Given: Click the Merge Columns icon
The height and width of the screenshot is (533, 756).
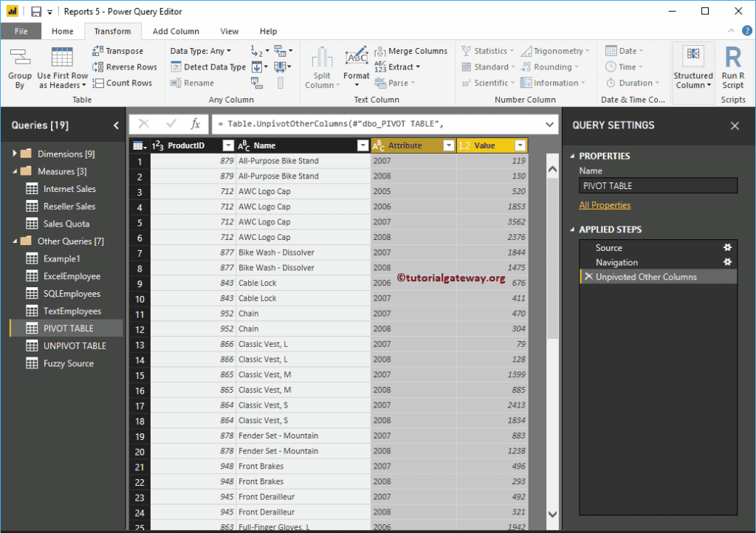Looking at the screenshot, I should click(381, 51).
